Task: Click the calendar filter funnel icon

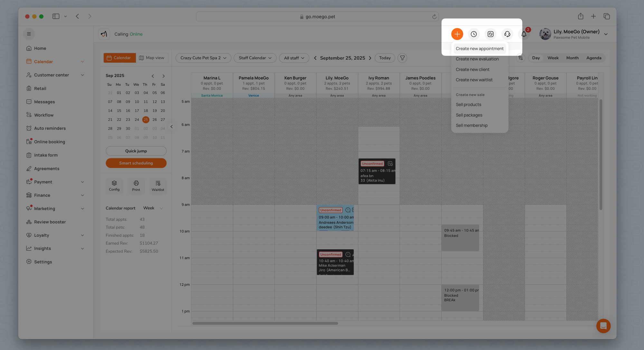Action: (x=402, y=58)
